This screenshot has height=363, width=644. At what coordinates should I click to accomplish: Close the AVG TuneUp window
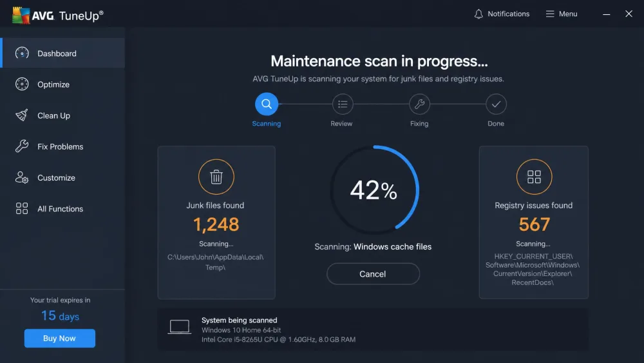point(629,14)
